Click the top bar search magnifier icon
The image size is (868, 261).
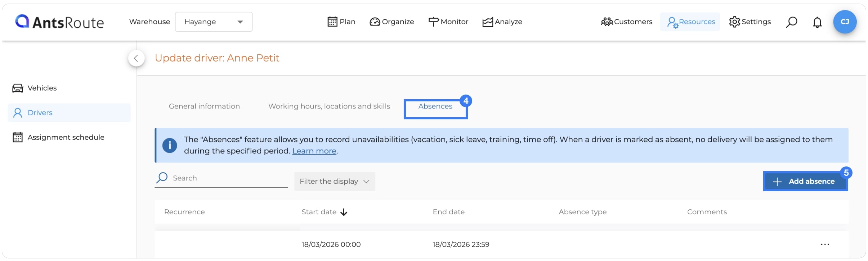pos(791,22)
